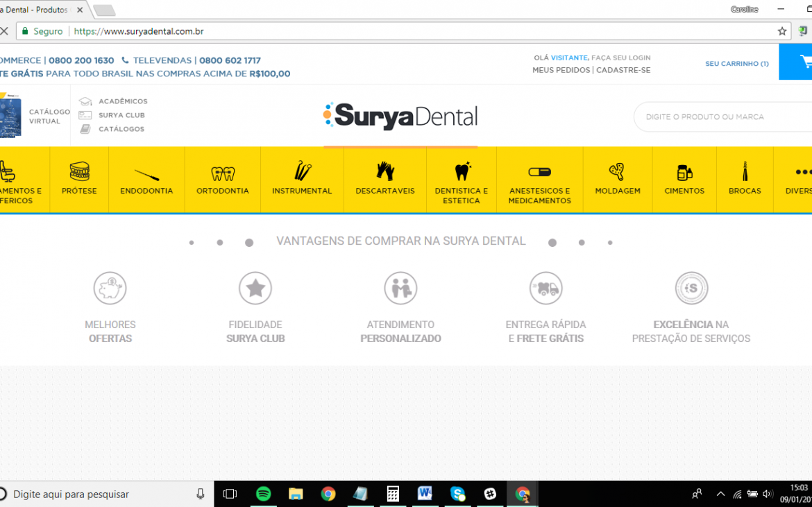812x507 pixels.
Task: Click Entrega Rápida e Frete Grátis text
Action: (545, 332)
